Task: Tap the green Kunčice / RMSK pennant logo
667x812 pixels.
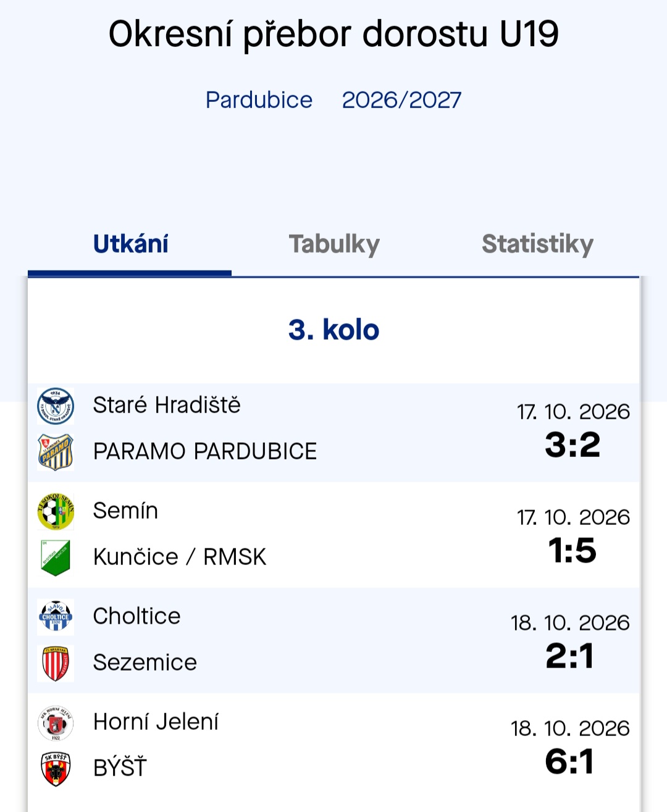Action: pyautogui.click(x=56, y=558)
